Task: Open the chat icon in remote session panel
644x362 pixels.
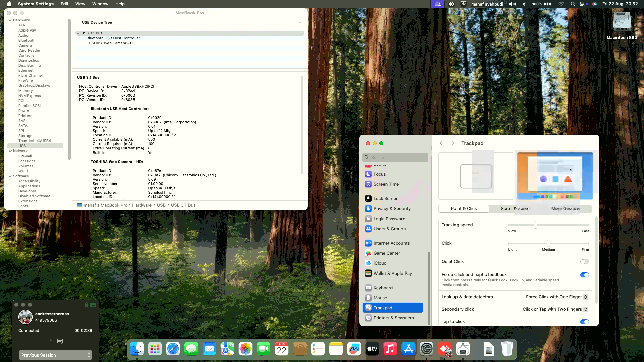Action: point(60,341)
